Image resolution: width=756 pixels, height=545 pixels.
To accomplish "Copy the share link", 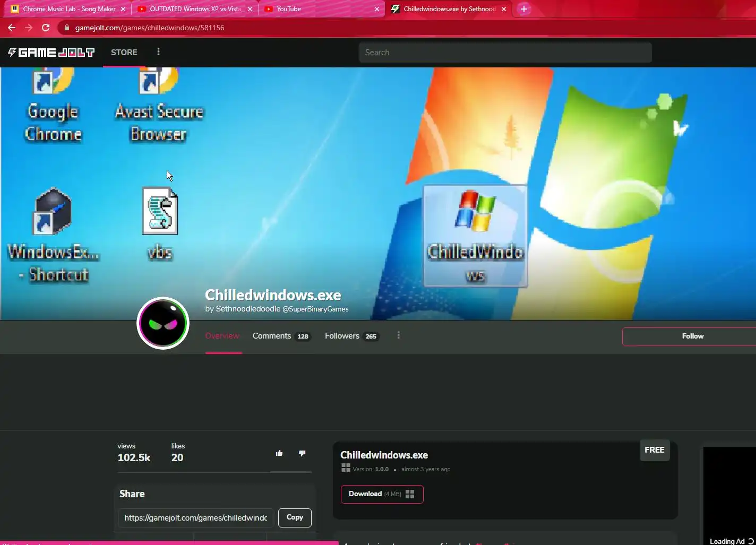I will click(x=295, y=517).
